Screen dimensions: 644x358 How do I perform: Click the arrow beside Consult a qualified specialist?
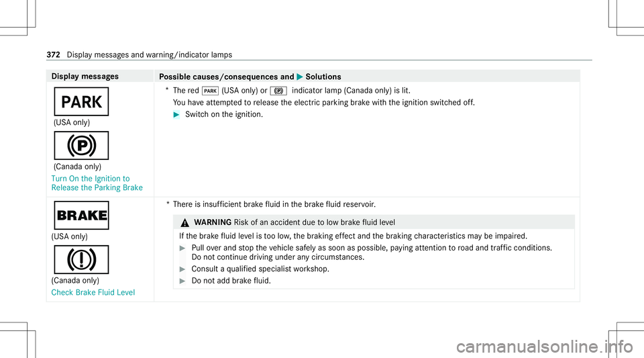point(182,269)
